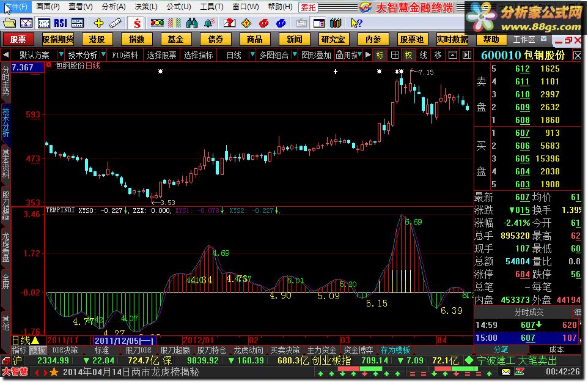Click the 日线 period yellow triangle
This screenshot has height=383, width=588.
coord(35,340)
